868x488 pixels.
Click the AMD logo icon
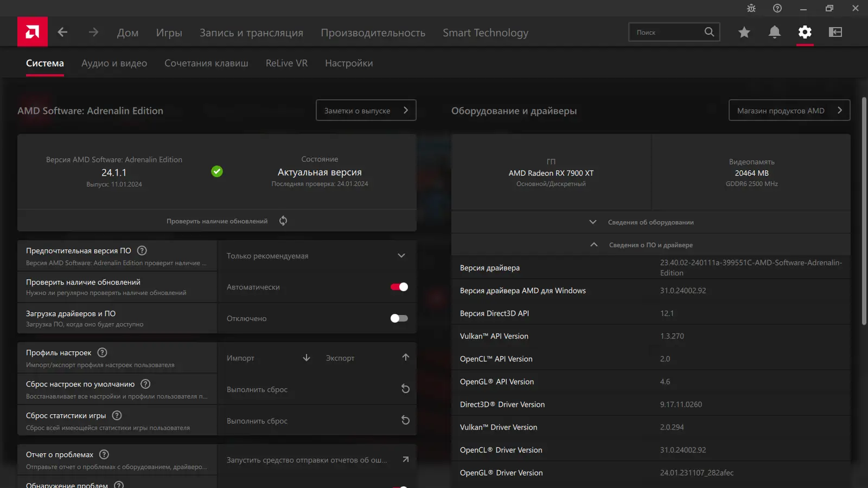[x=33, y=32]
